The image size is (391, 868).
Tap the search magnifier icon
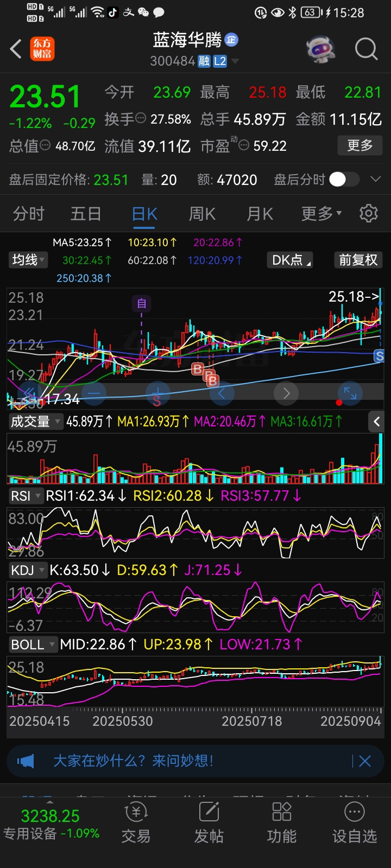pos(366,49)
